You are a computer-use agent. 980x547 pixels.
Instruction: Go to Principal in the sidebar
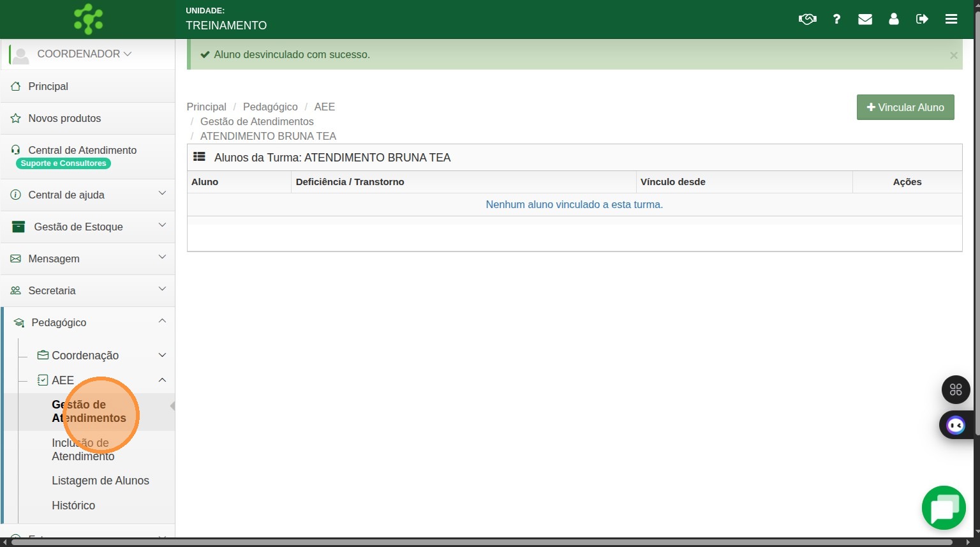[x=88, y=86]
